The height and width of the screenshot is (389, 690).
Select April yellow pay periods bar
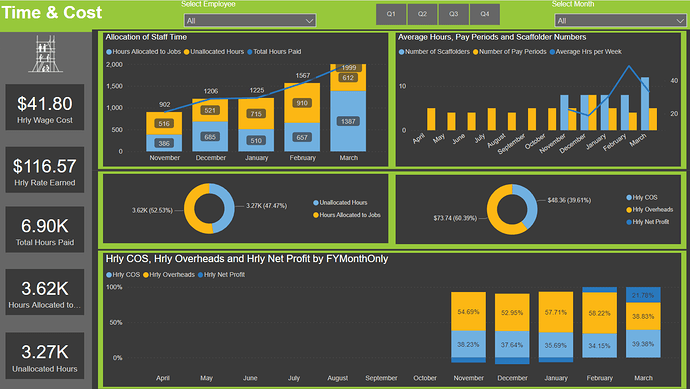[431, 119]
